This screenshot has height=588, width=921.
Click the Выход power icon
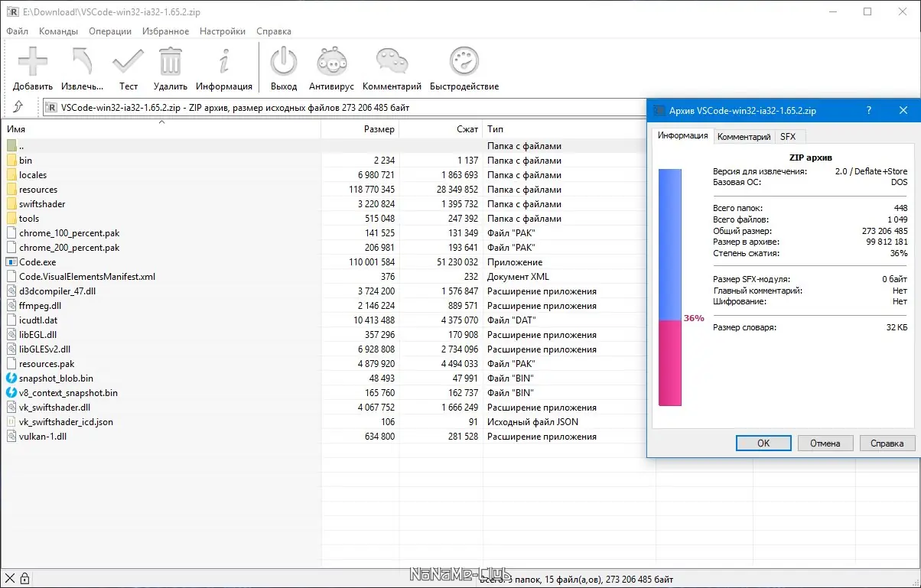tap(284, 61)
